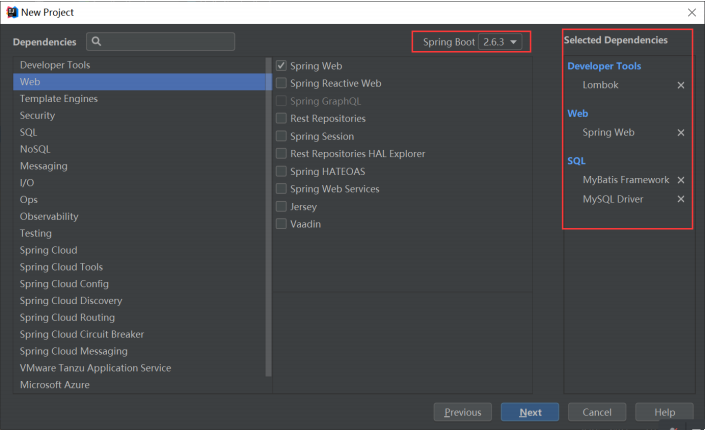Open the Spring Cloud category

click(x=140, y=250)
